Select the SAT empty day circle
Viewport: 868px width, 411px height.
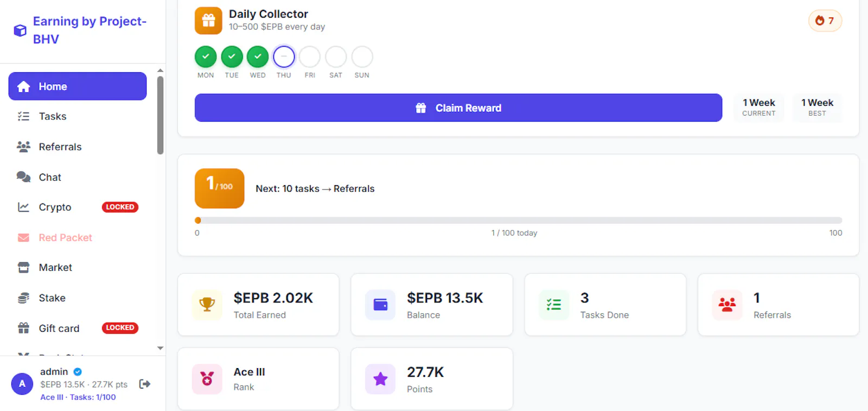tap(336, 56)
